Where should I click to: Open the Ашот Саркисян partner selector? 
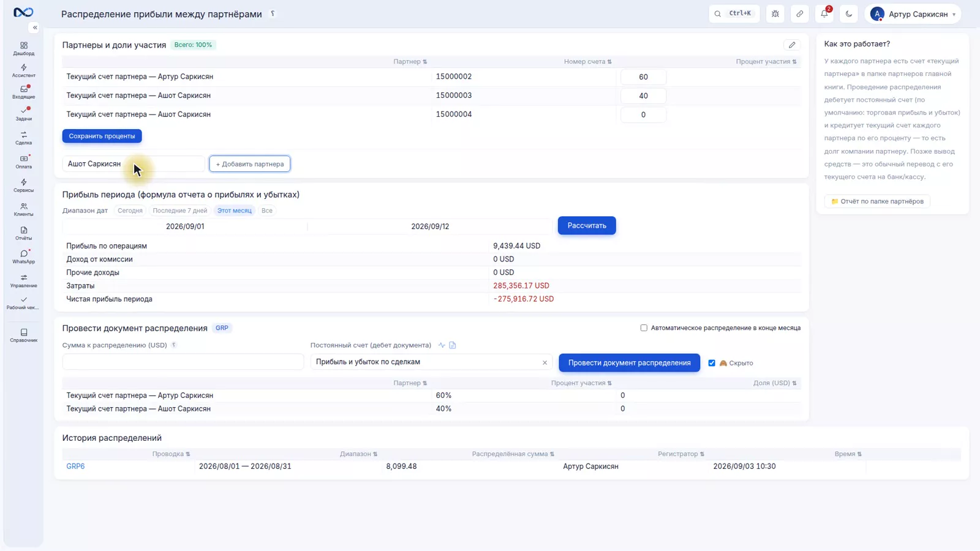click(x=134, y=164)
